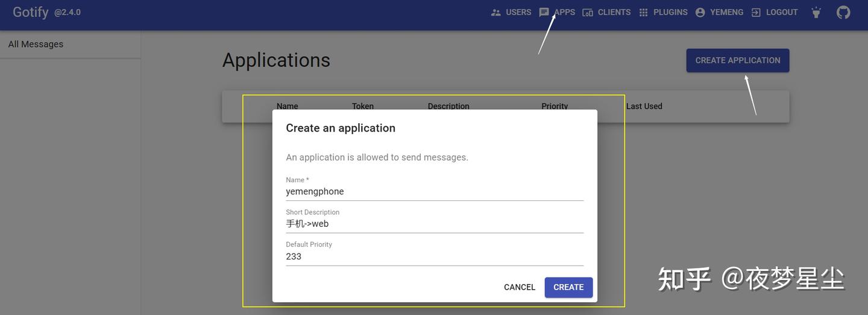Click the CREATE APPLICATION button
The height and width of the screenshot is (315, 868).
pos(738,60)
